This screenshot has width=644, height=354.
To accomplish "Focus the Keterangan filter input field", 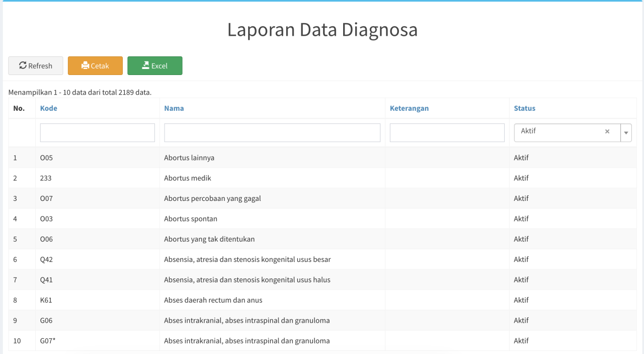I will coord(447,132).
